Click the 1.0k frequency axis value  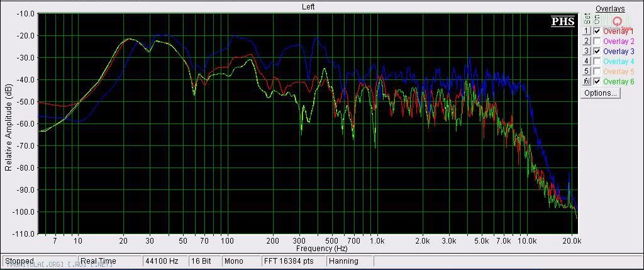[377, 241]
